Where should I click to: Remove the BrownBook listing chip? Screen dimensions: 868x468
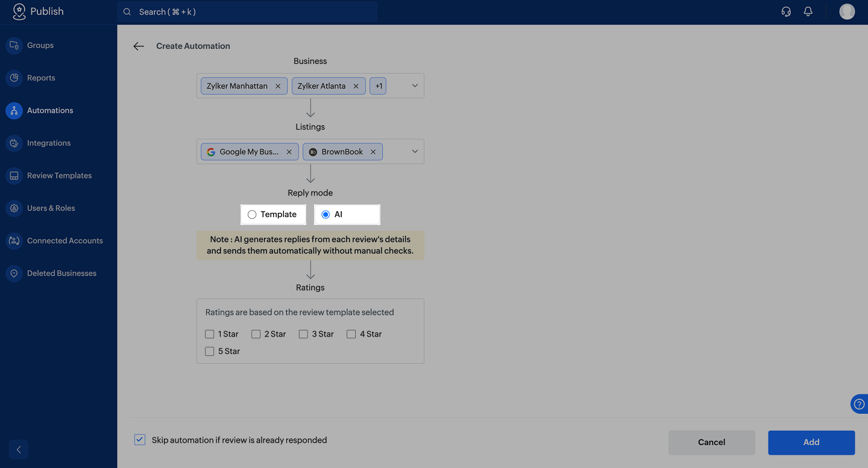point(373,152)
